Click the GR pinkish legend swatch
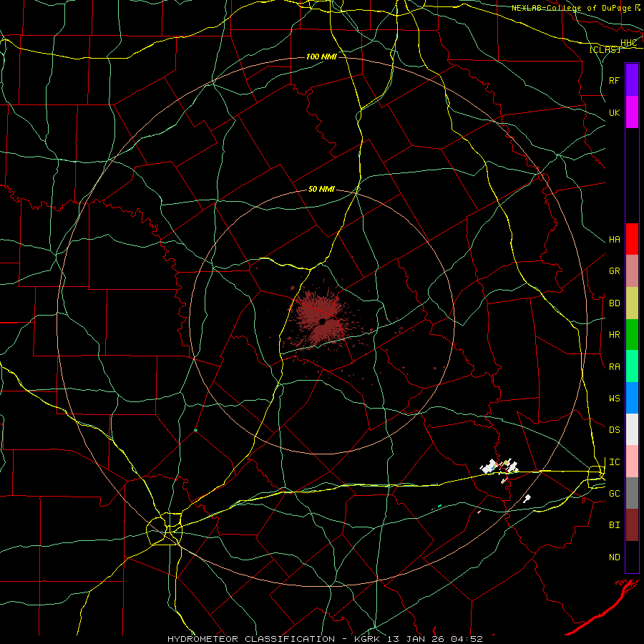 632,271
